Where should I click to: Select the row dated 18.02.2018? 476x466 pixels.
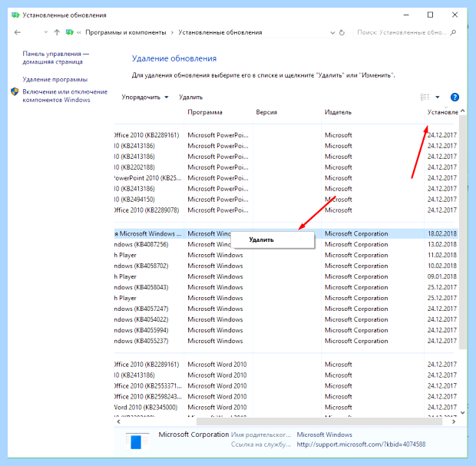click(x=286, y=233)
